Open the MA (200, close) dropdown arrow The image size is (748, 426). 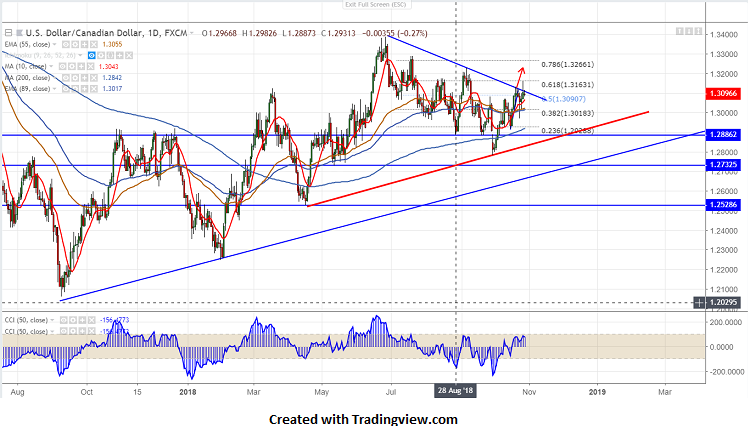coord(54,78)
